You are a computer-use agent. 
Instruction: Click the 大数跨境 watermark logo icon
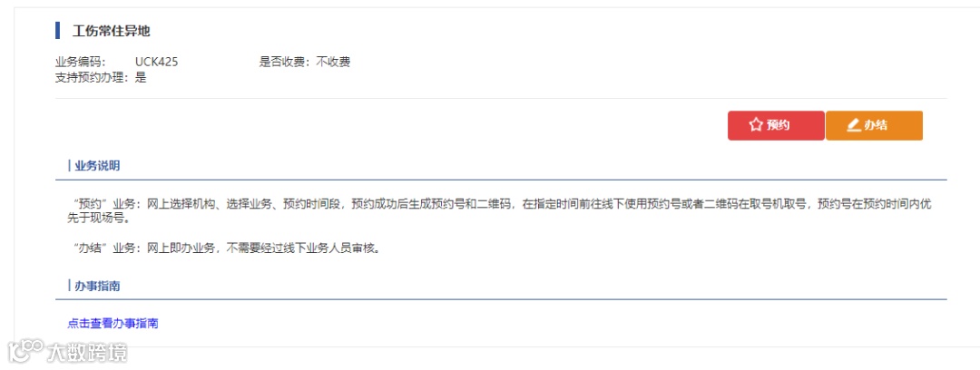(25, 352)
